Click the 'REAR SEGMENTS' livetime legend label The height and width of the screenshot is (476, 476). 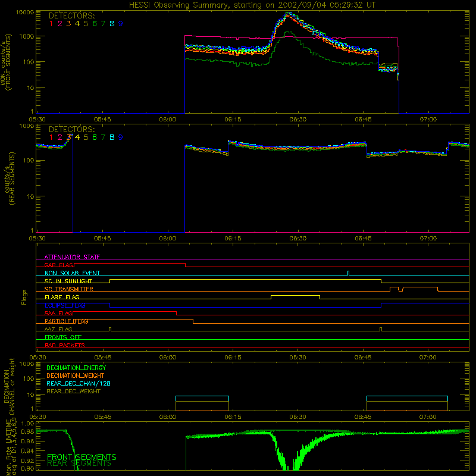tap(79, 464)
